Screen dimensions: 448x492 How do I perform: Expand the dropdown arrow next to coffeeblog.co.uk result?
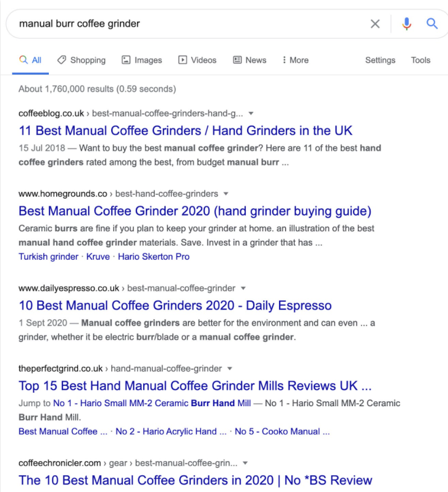click(251, 113)
